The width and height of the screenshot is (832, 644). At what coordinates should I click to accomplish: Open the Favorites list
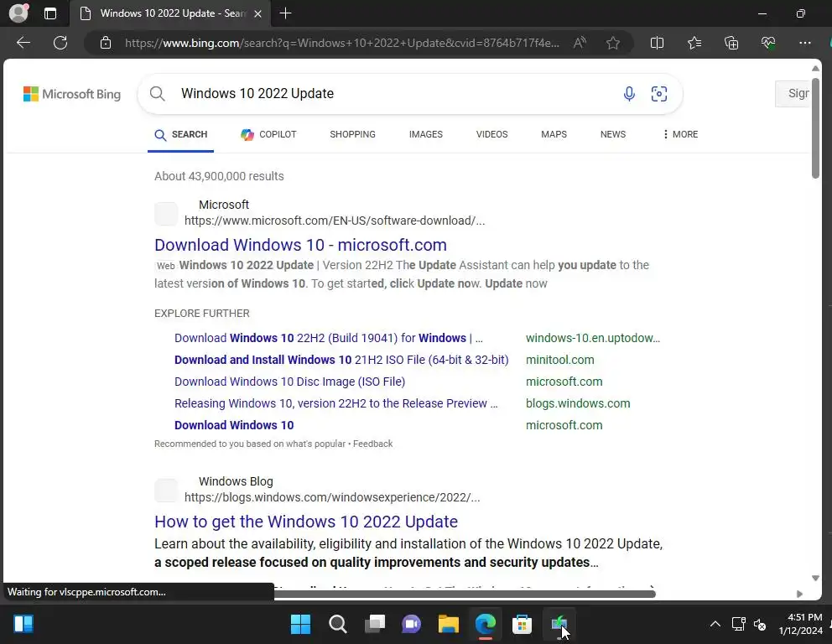pos(694,43)
